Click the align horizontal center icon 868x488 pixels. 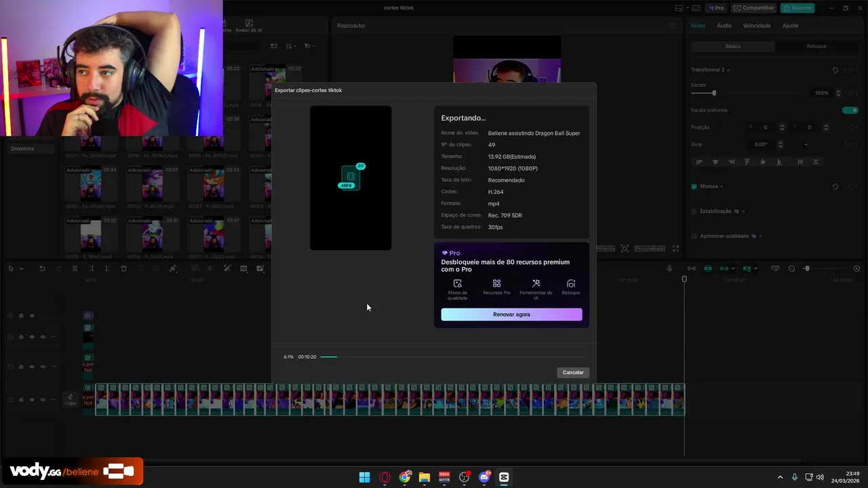(715, 162)
